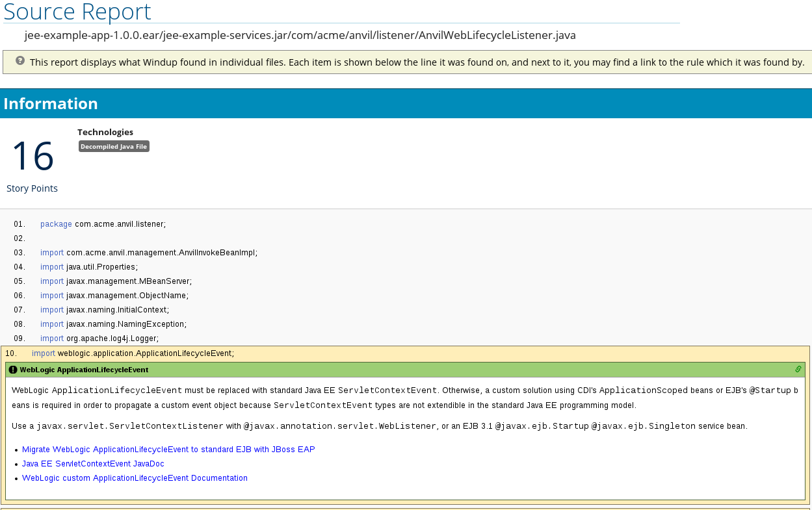Viewport: 812px width, 510px height.
Task: Click the Decompiled Java File tag
Action: tap(114, 147)
